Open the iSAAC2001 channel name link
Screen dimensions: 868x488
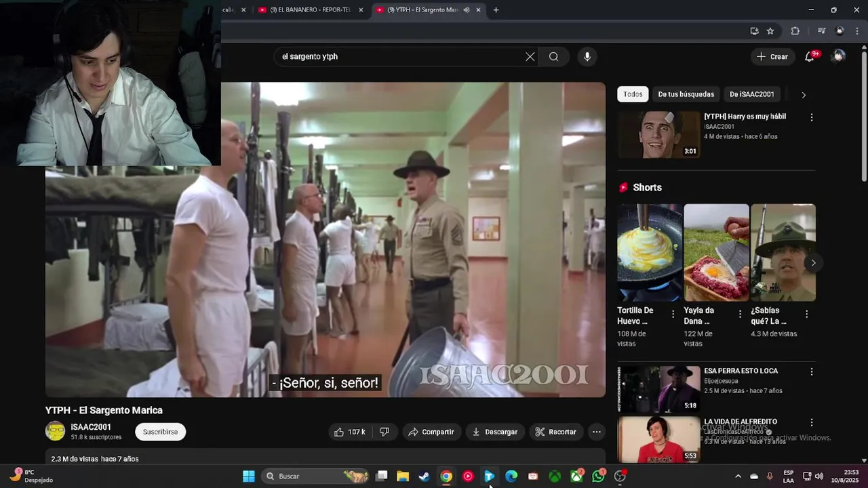pyautogui.click(x=91, y=427)
